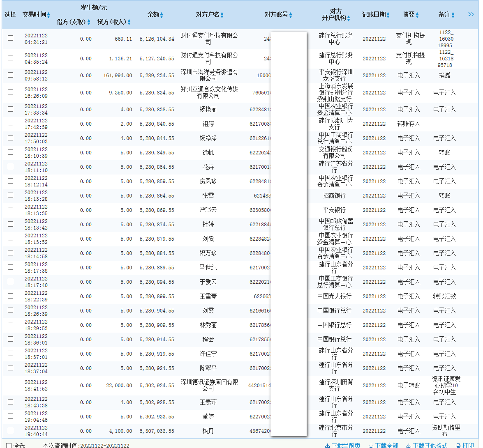483x448 pixels.
Task: Select checkbox in 陈翠平's row
Action: pyautogui.click(x=10, y=368)
